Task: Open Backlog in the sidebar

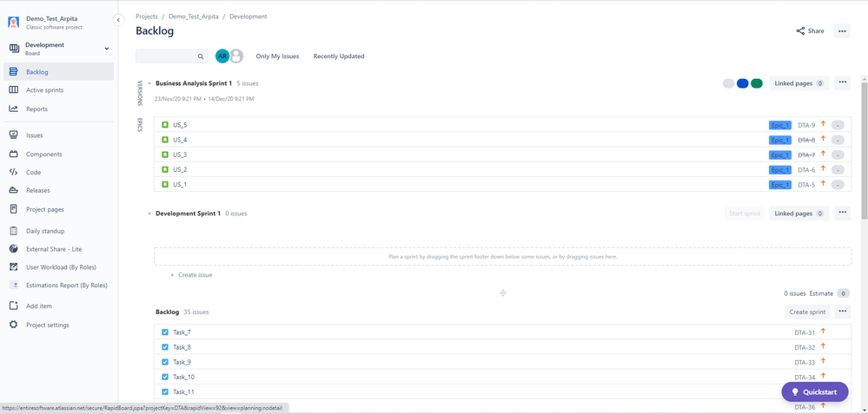Action: coord(59,72)
